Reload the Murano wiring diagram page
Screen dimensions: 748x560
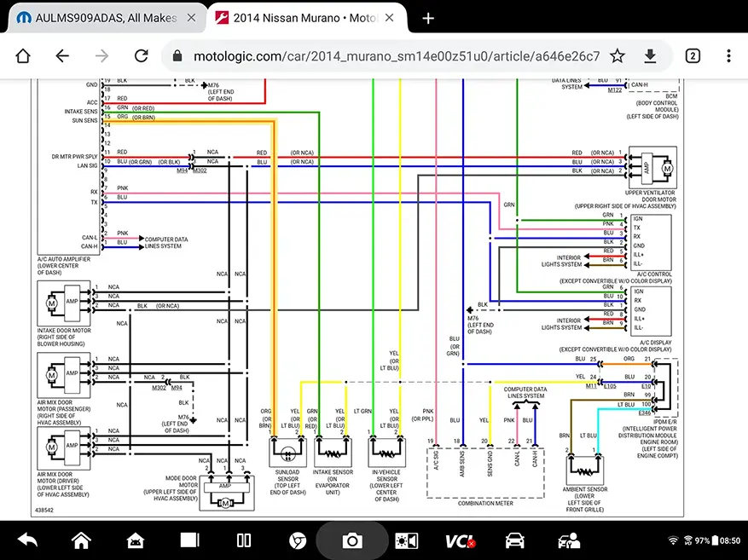[142, 55]
